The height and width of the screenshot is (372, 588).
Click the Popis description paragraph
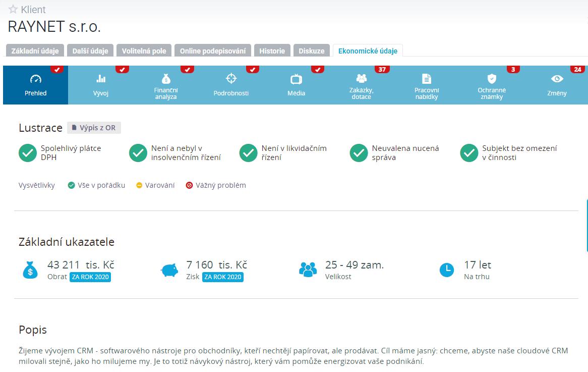click(293, 356)
